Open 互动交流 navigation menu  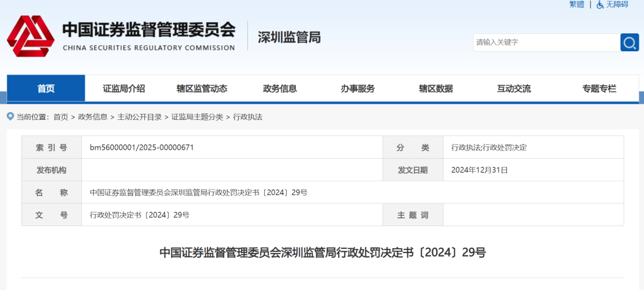pyautogui.click(x=514, y=88)
